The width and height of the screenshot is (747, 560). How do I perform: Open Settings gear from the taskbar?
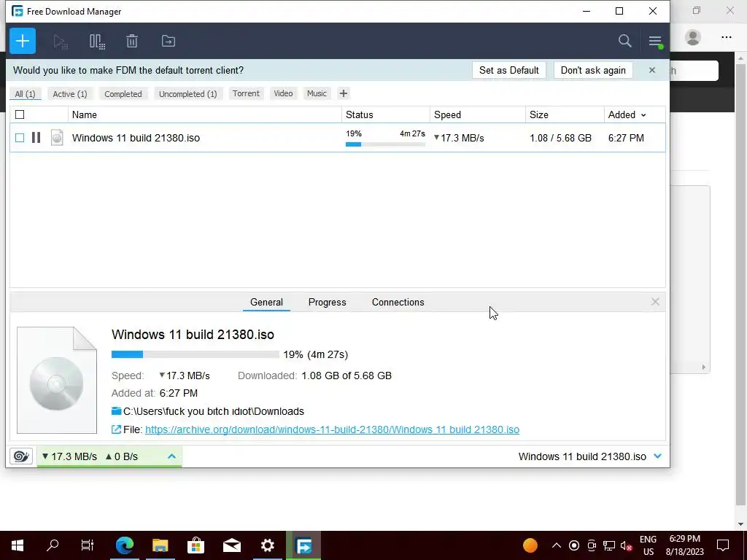pos(268,545)
